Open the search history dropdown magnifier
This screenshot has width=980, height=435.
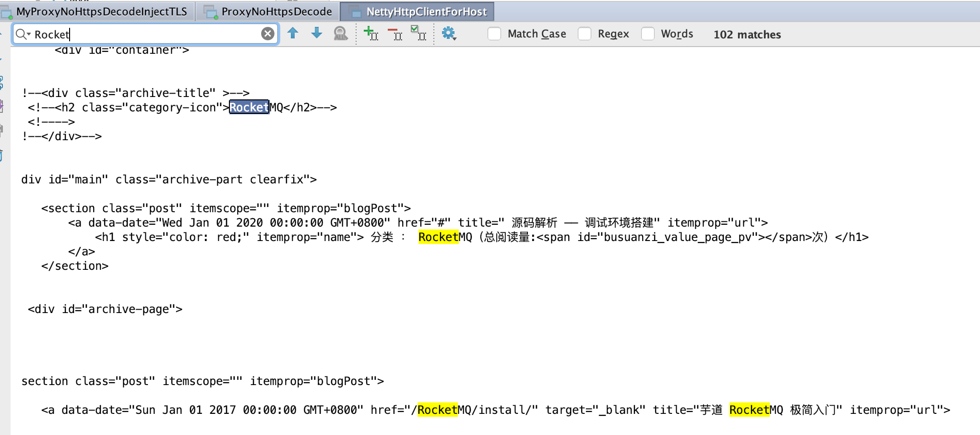23,34
